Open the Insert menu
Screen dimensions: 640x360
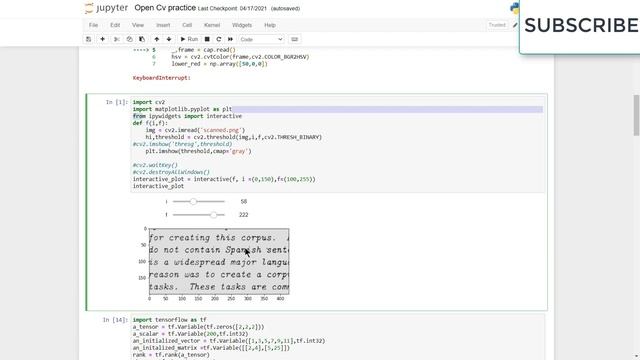tap(163, 25)
